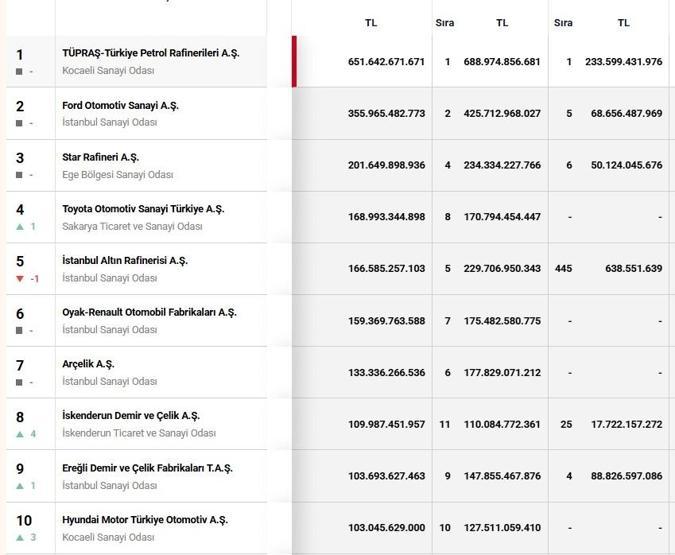Click the red down arrow in İstanbul Altın Rafinerisi's rank cell
This screenshot has width=675, height=555.
(20, 279)
